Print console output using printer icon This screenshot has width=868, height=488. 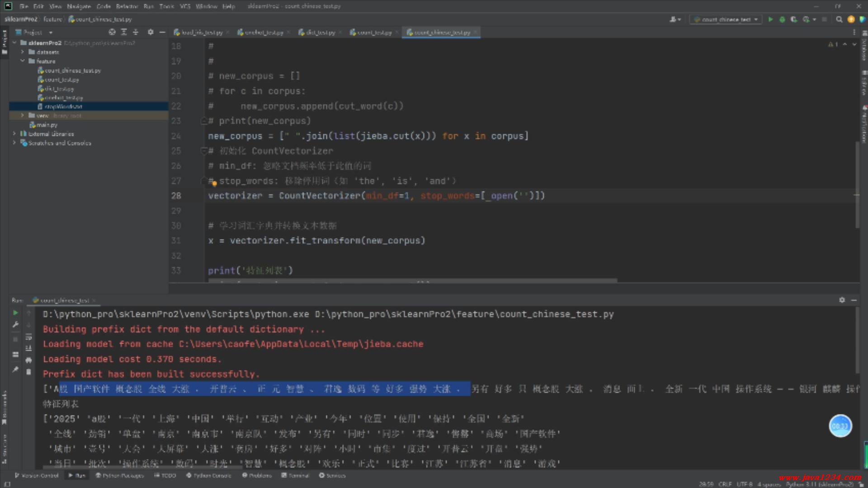point(28,360)
